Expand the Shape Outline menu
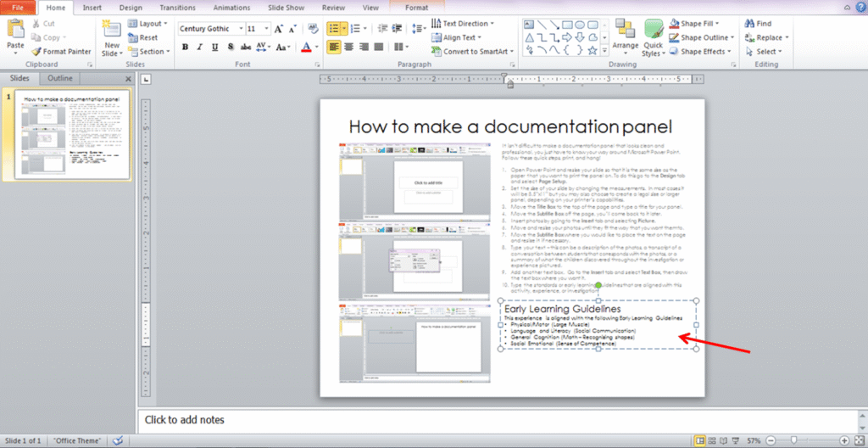Screen dimensions: 868x448 click(702, 37)
